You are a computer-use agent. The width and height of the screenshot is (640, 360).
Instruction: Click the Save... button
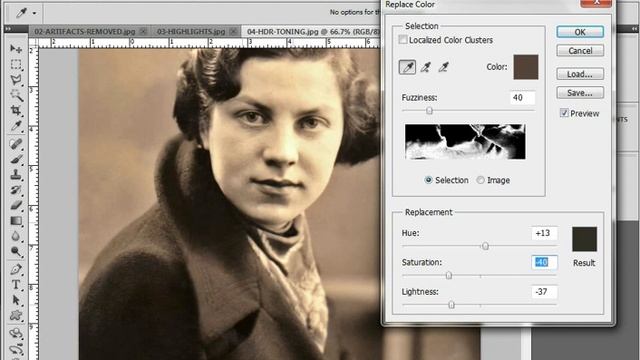pos(580,93)
